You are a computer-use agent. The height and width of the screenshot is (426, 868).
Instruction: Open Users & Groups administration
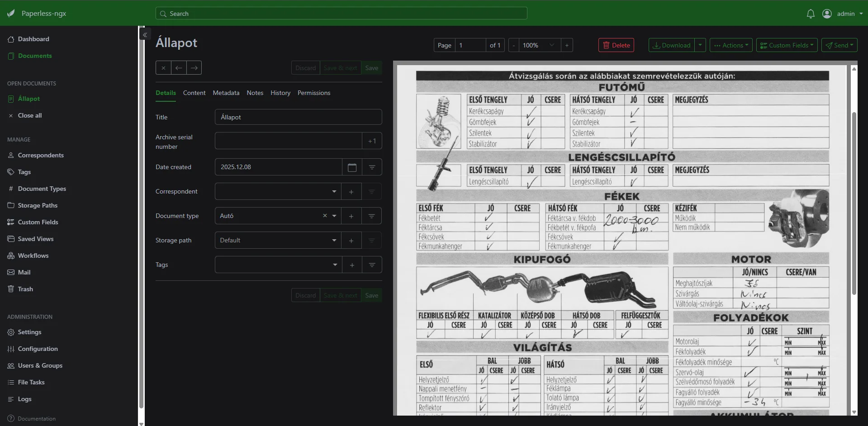click(x=40, y=365)
